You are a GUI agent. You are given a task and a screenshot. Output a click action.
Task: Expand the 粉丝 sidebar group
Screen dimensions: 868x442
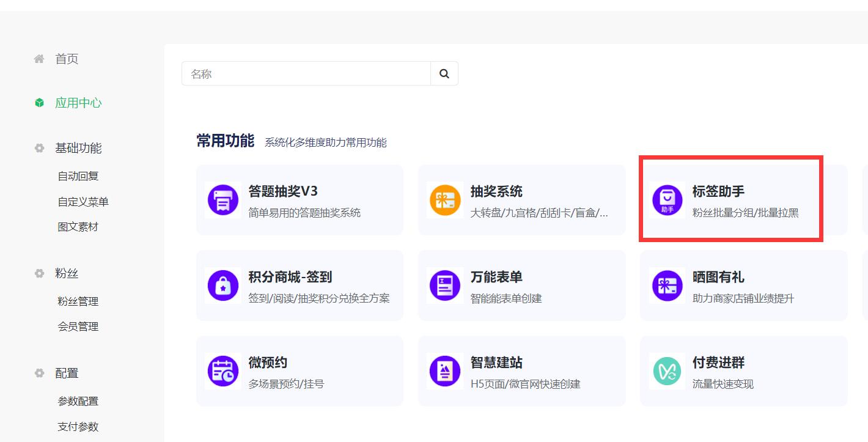[67, 273]
